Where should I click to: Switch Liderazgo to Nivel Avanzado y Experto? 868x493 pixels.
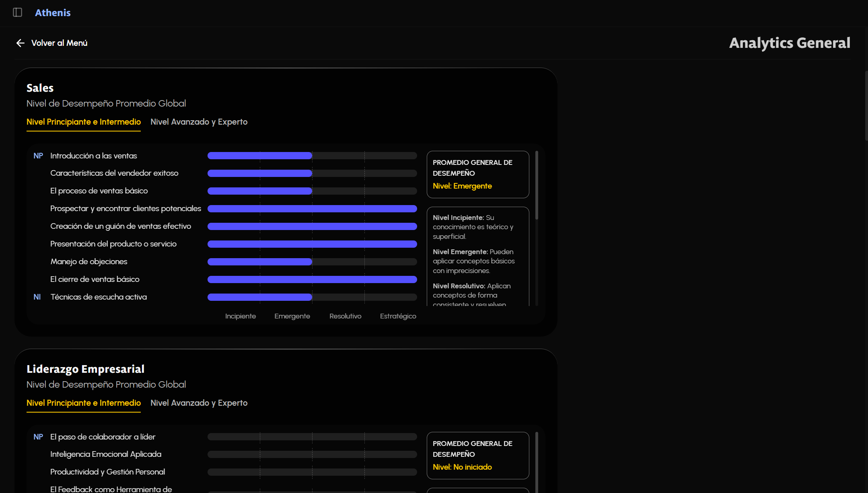(199, 403)
